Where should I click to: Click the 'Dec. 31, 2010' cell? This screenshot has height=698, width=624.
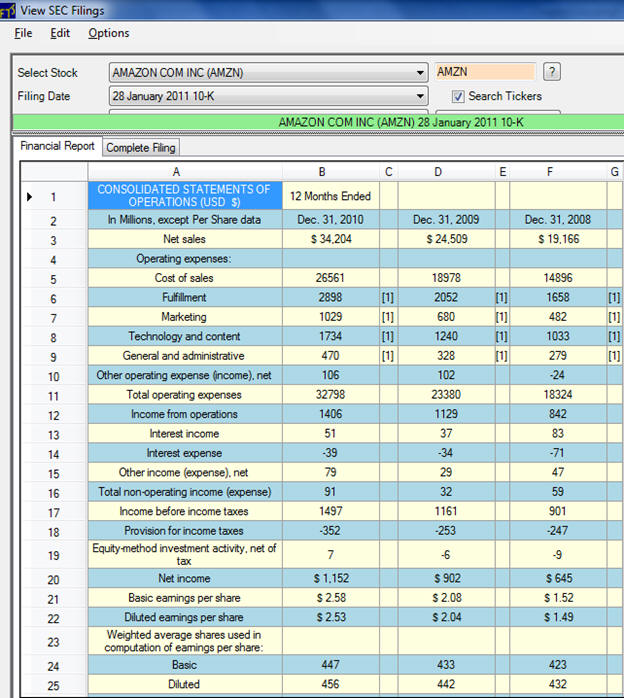[x=331, y=219]
